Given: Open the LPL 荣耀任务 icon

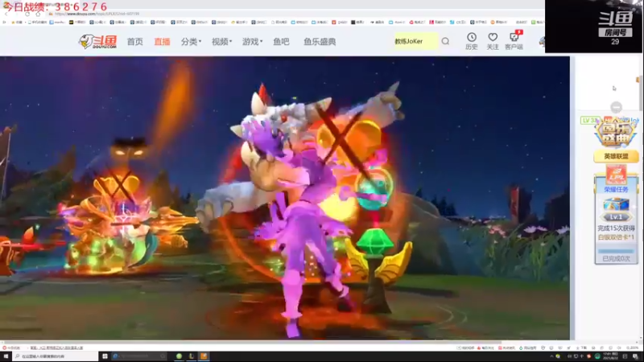Looking at the screenshot, I should pyautogui.click(x=616, y=175).
